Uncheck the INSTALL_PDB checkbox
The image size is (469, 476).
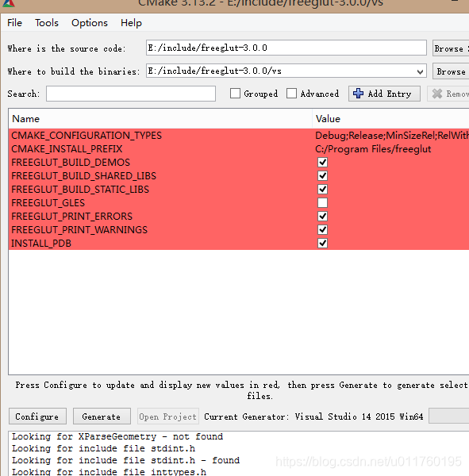[322, 244]
